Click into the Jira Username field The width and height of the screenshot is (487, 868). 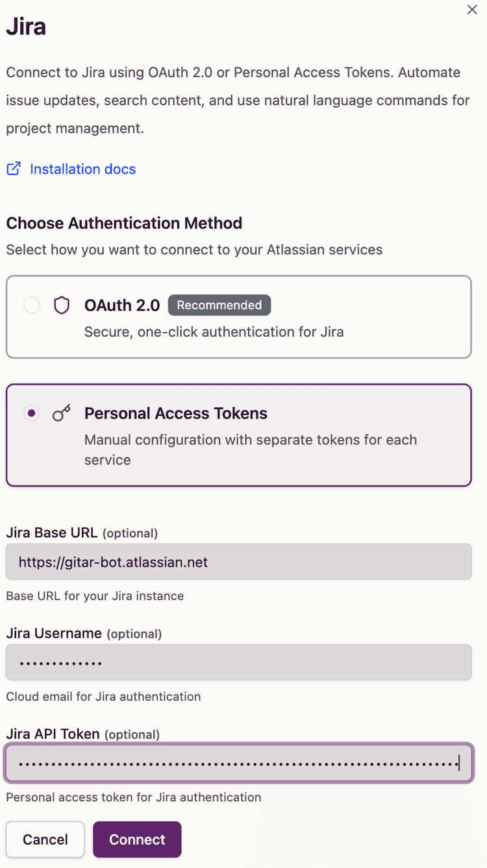click(x=238, y=662)
